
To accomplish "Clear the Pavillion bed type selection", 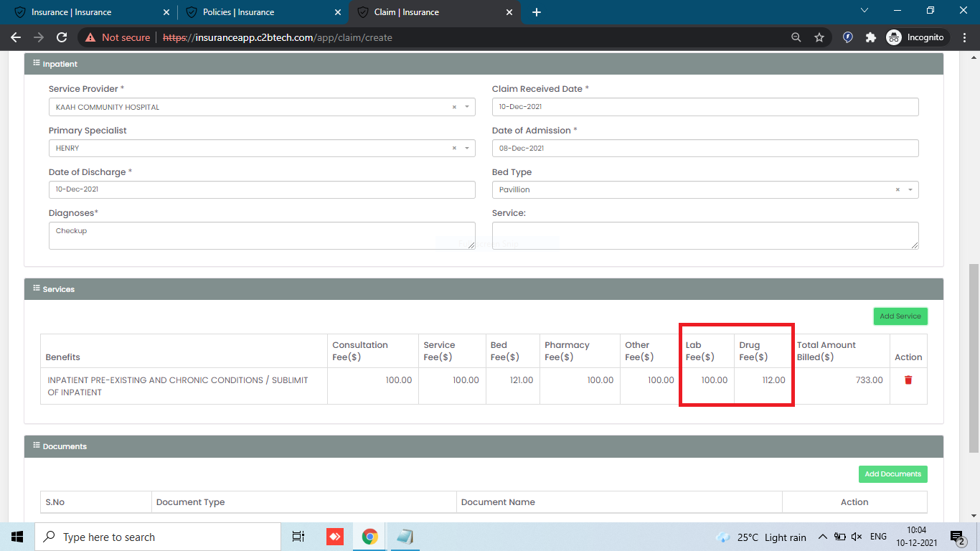I will tap(897, 190).
